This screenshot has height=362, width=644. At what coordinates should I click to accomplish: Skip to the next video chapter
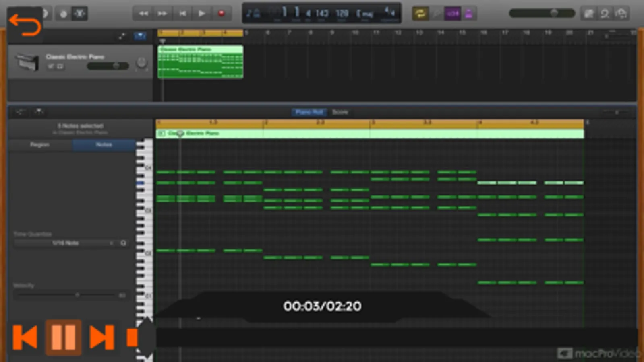[x=101, y=337]
